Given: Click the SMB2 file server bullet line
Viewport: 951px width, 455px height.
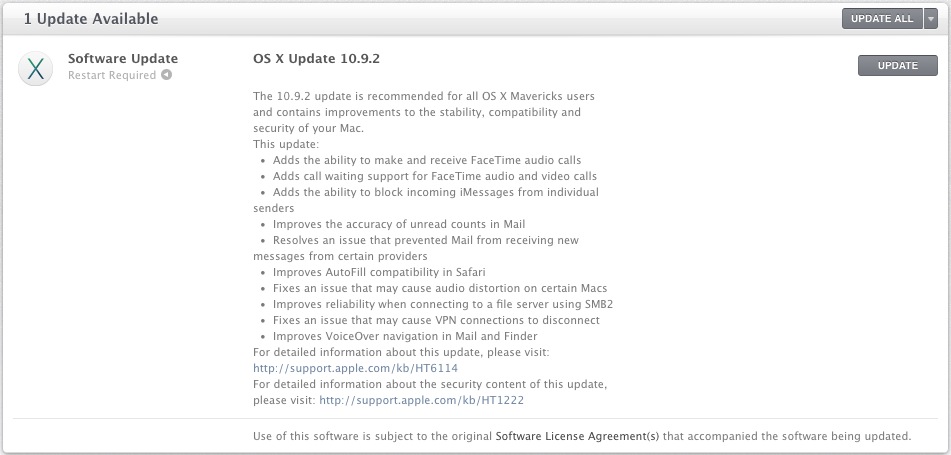Looking at the screenshot, I should point(447,304).
